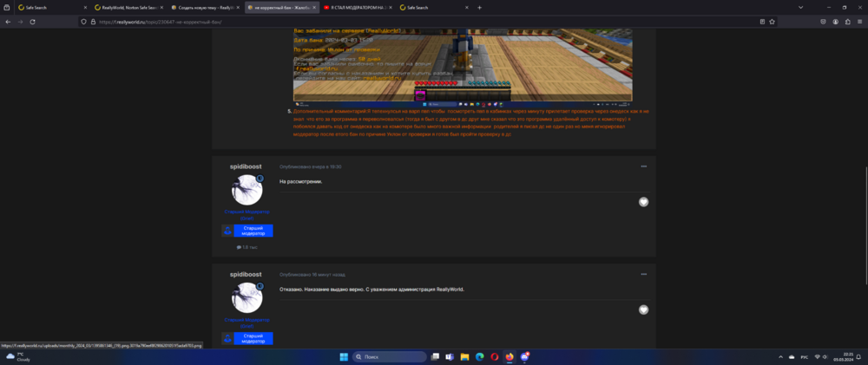
Task: Open Opera browser from the taskbar
Action: click(x=495, y=356)
